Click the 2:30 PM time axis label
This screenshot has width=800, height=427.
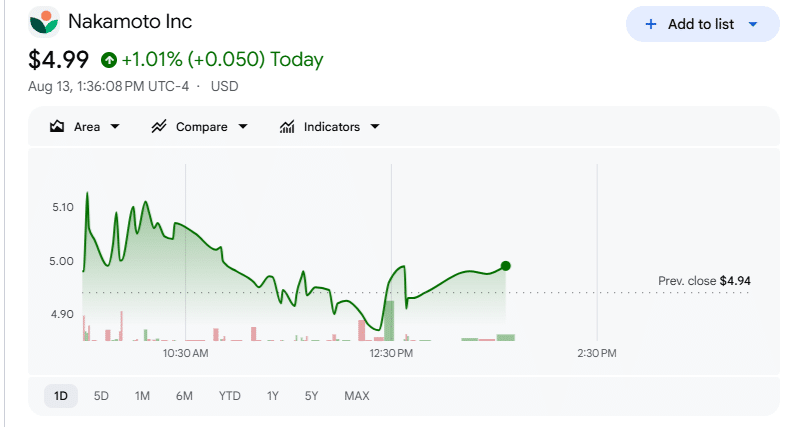(x=597, y=353)
